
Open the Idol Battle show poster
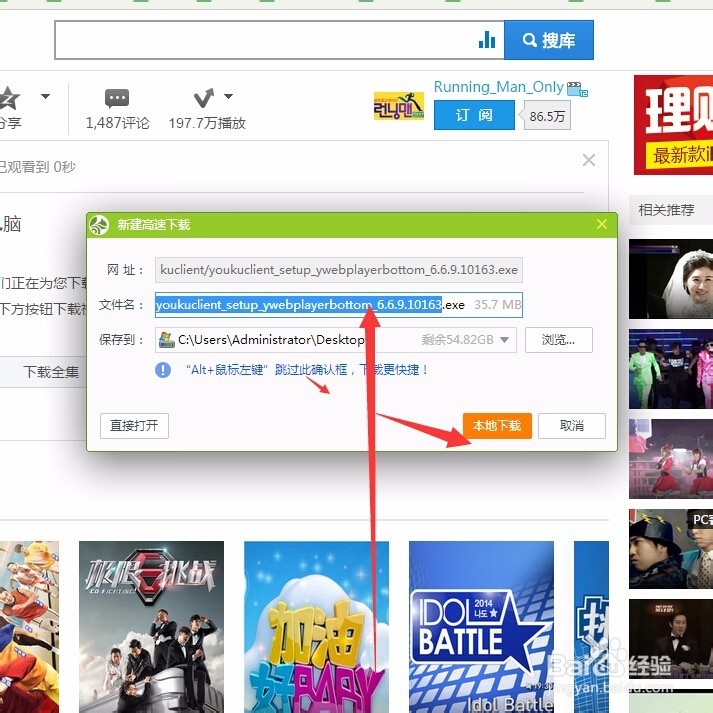click(x=481, y=627)
